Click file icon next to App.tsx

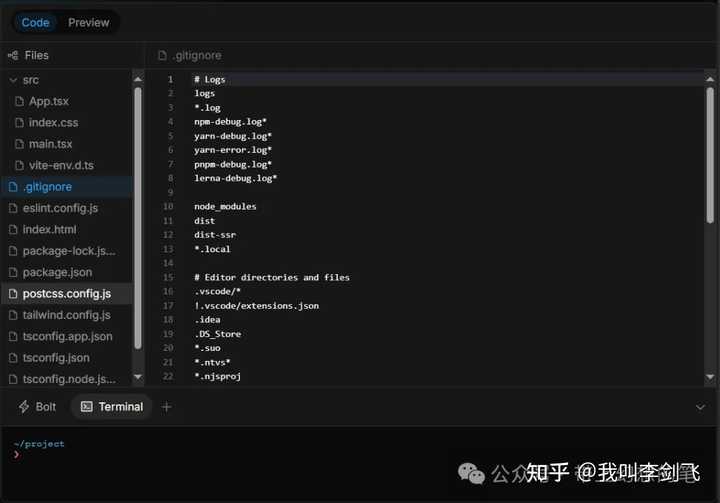pos(19,101)
